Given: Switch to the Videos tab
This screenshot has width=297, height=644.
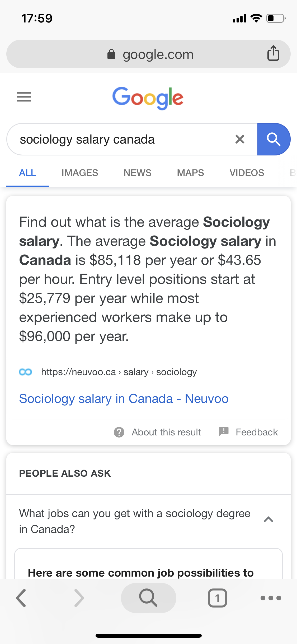Looking at the screenshot, I should pos(247,173).
